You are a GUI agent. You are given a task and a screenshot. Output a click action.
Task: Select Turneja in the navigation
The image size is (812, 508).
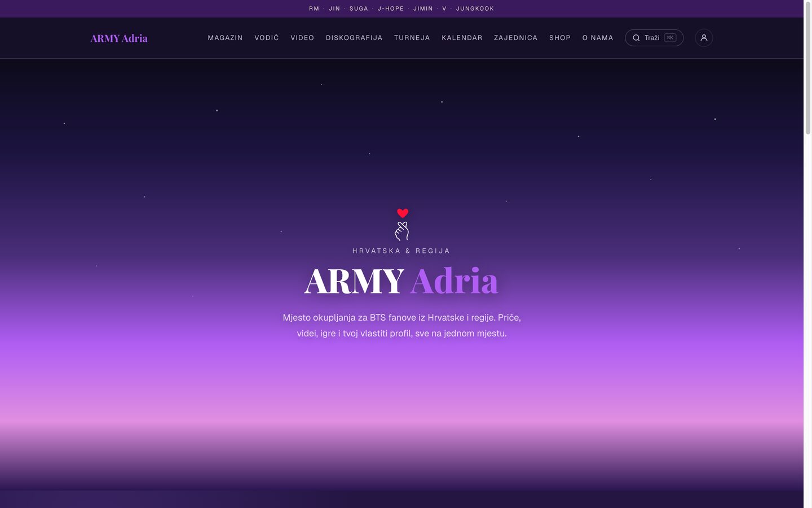(412, 38)
